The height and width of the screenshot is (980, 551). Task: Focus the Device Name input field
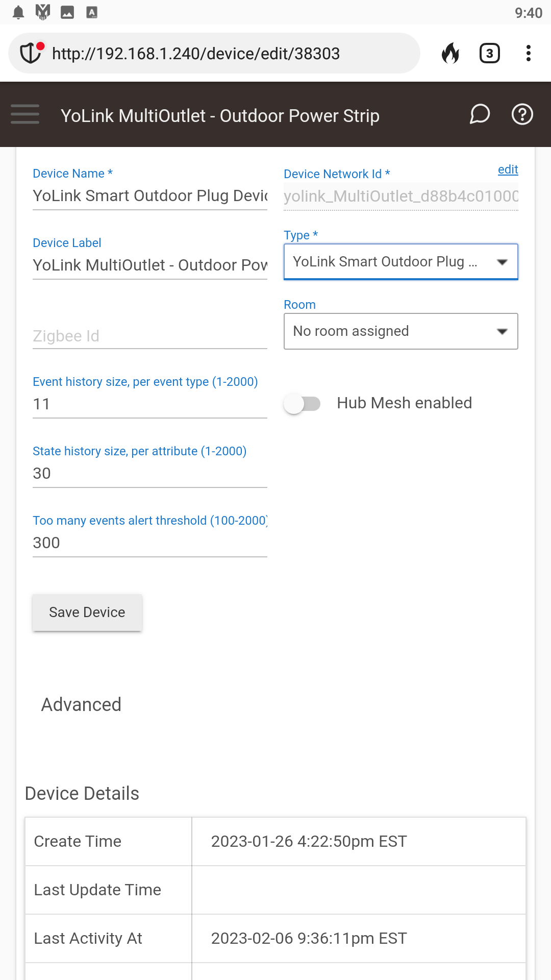150,196
